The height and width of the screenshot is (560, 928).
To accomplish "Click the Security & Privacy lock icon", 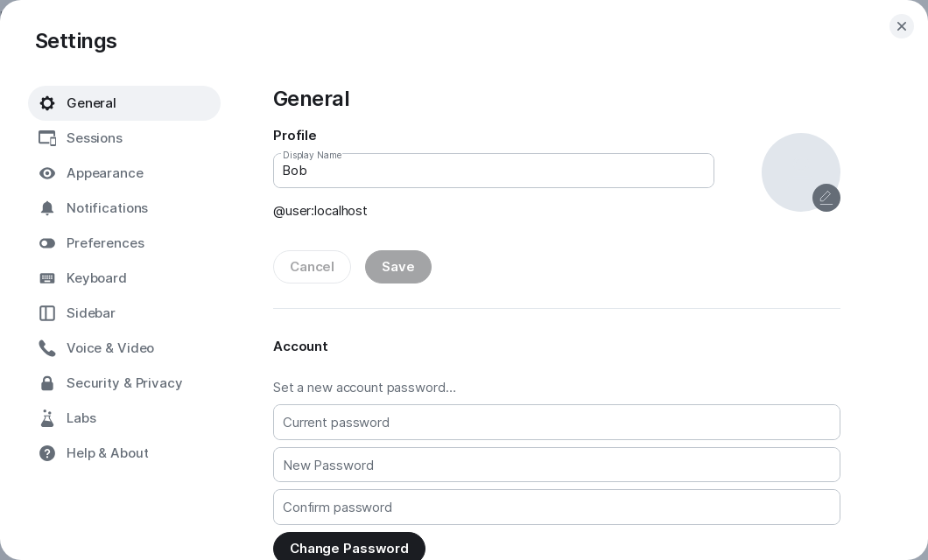I will pyautogui.click(x=47, y=383).
